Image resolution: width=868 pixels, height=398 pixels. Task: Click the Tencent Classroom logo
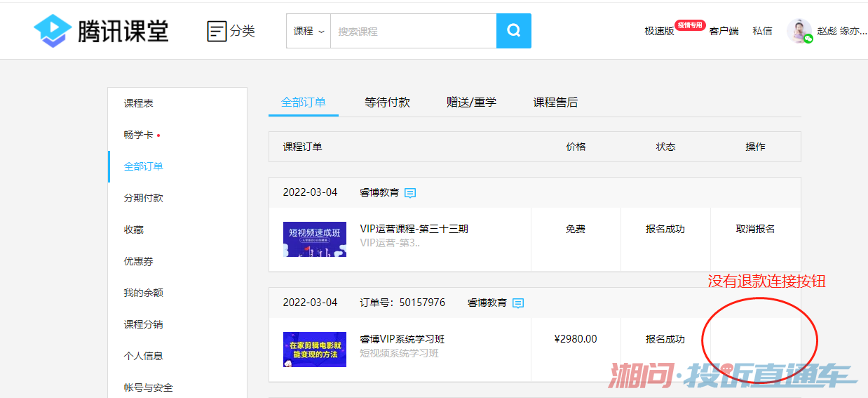click(101, 31)
